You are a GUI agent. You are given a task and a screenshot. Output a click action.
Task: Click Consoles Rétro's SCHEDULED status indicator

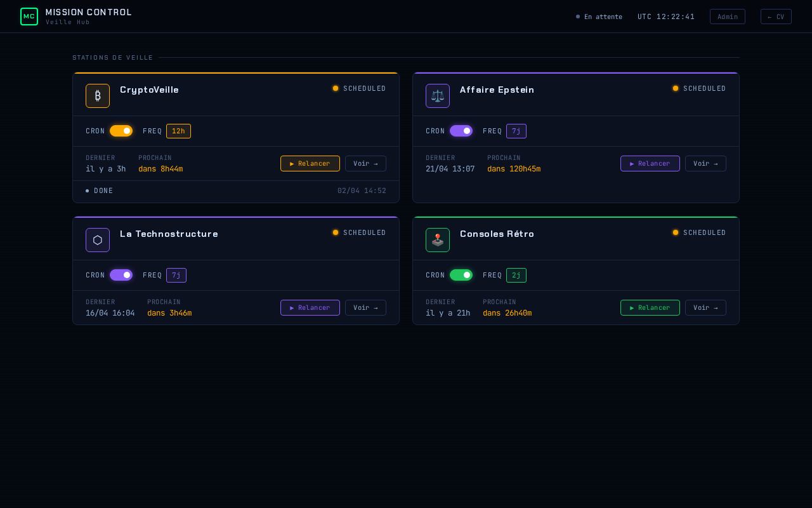coord(699,233)
